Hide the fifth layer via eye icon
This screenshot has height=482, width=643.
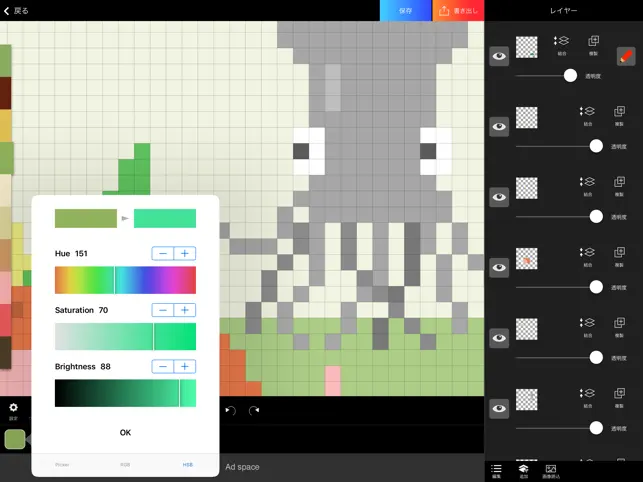499,338
